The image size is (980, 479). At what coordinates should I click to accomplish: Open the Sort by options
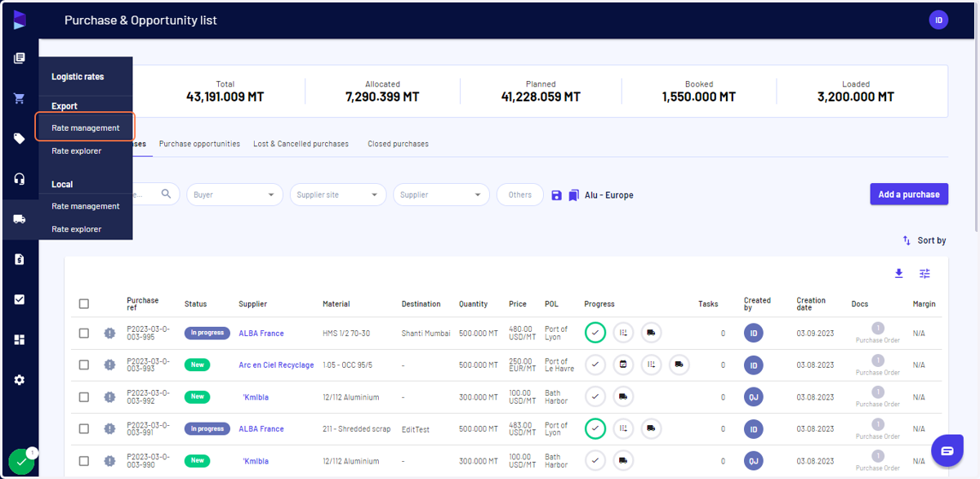coord(924,240)
